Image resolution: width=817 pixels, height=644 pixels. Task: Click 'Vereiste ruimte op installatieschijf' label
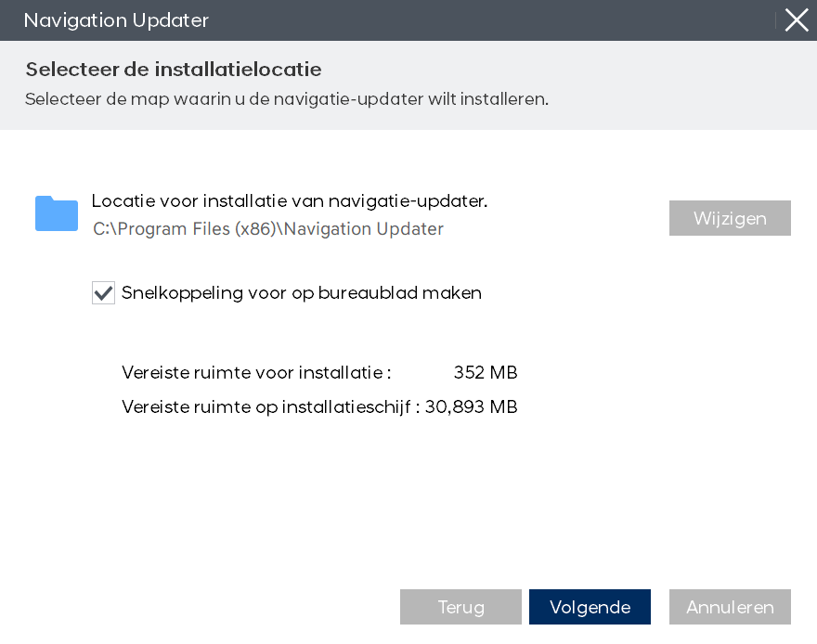tap(271, 406)
